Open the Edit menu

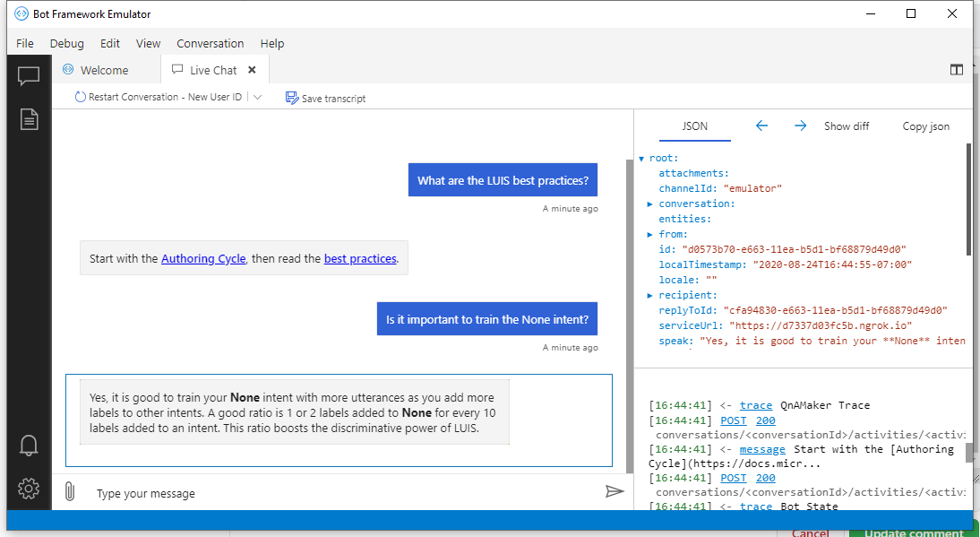coord(110,43)
